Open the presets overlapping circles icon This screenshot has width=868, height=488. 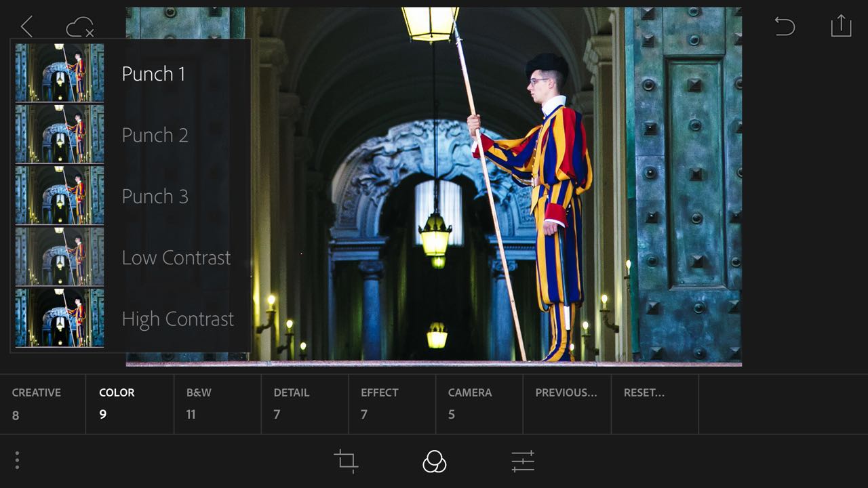click(x=434, y=462)
